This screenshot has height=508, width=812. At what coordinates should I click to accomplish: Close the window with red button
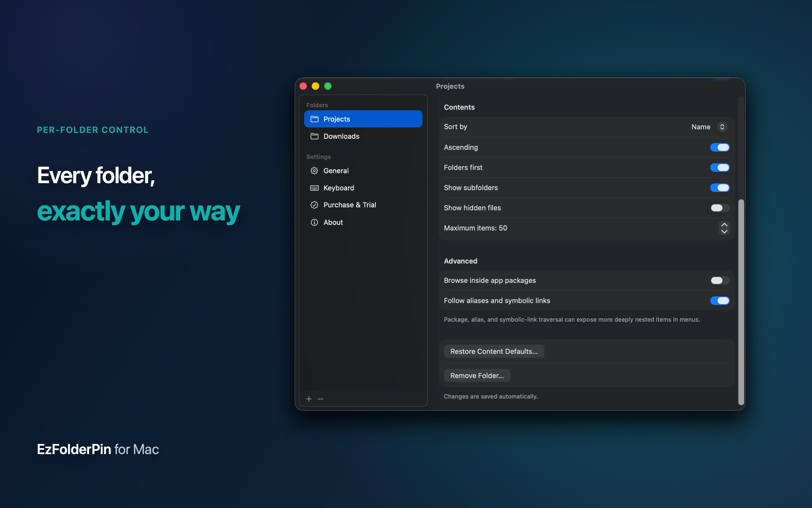pyautogui.click(x=303, y=86)
